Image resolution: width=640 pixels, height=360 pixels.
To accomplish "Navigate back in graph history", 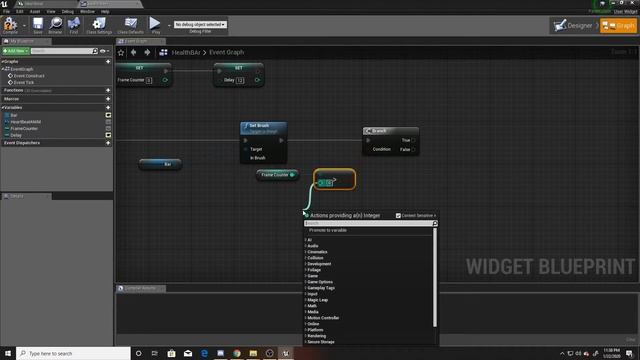I will pyautogui.click(x=133, y=52).
